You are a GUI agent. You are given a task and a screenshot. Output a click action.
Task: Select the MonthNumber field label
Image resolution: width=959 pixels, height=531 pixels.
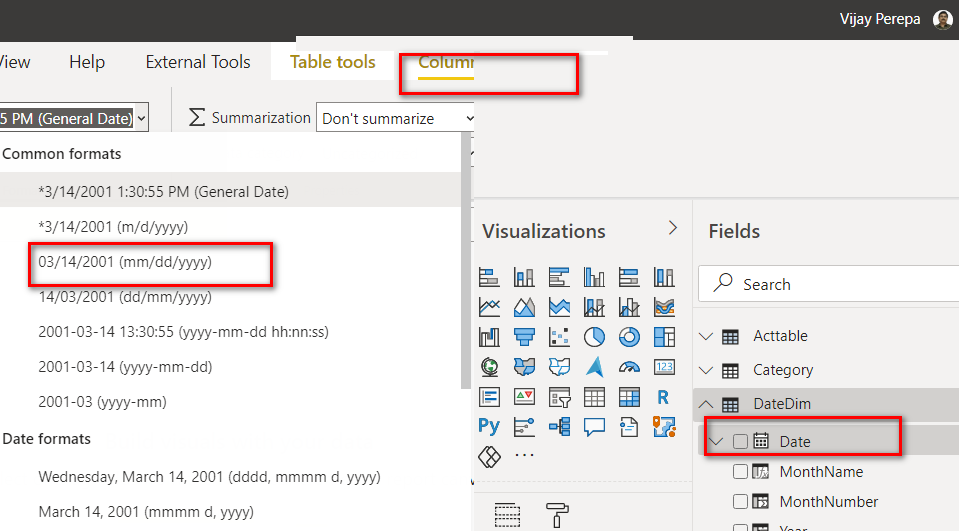coord(829,502)
